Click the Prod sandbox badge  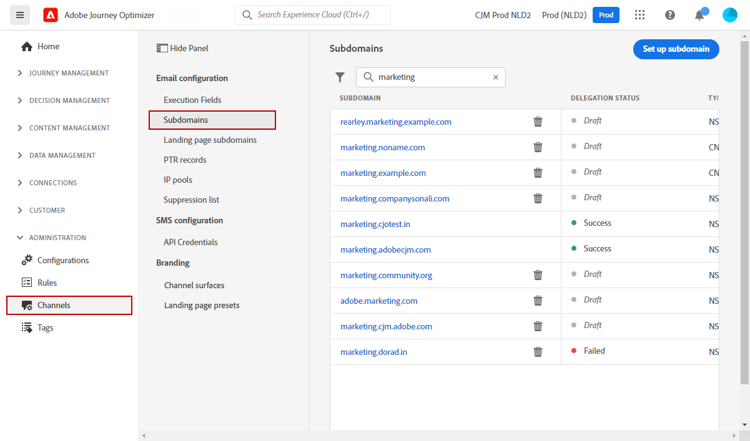pos(605,15)
